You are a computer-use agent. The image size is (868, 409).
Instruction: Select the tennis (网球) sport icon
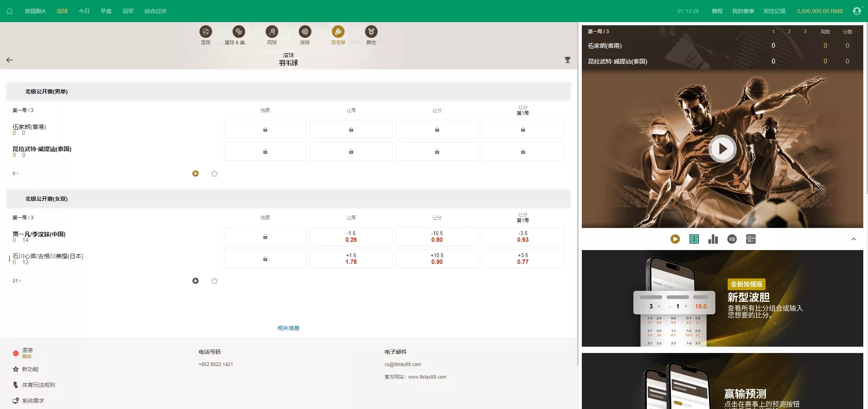272,32
